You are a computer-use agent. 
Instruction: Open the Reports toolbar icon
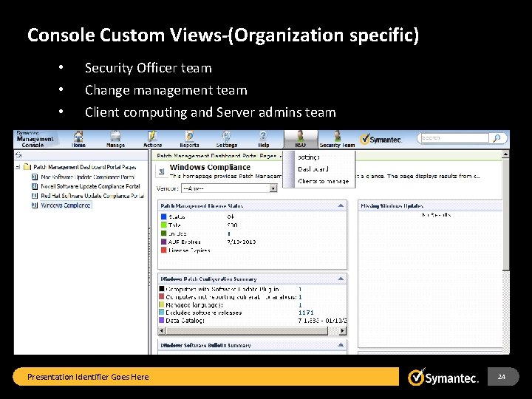[189, 139]
